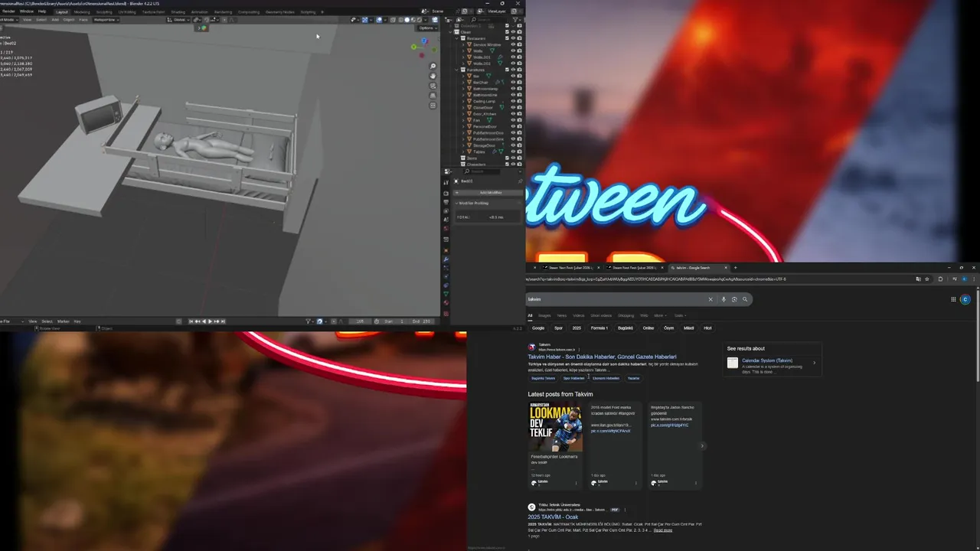The height and width of the screenshot is (551, 980).
Task: Open the Help menu in Blender
Action: coord(42,11)
